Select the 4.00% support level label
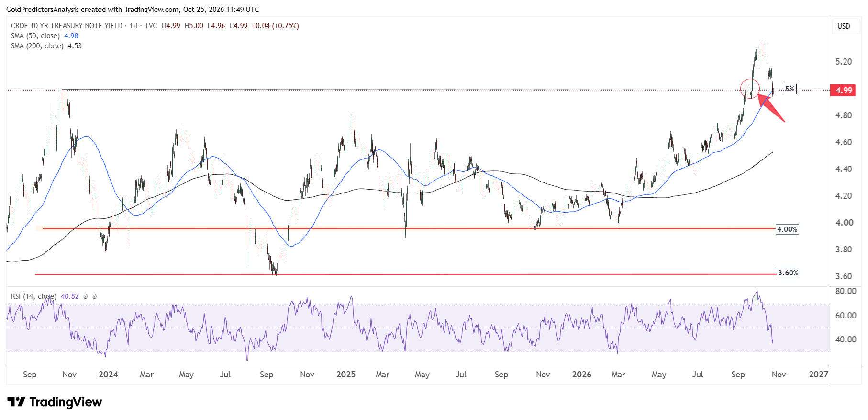The image size is (868, 420). pyautogui.click(x=787, y=229)
